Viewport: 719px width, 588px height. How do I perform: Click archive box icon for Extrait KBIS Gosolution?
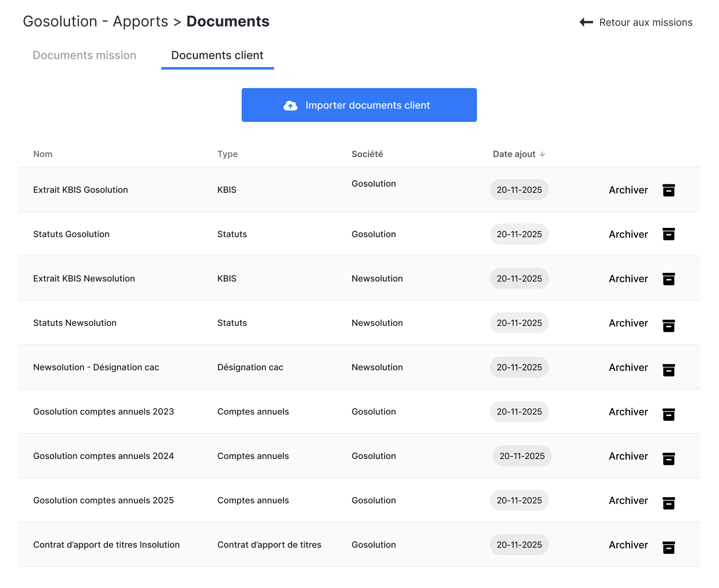point(669,190)
